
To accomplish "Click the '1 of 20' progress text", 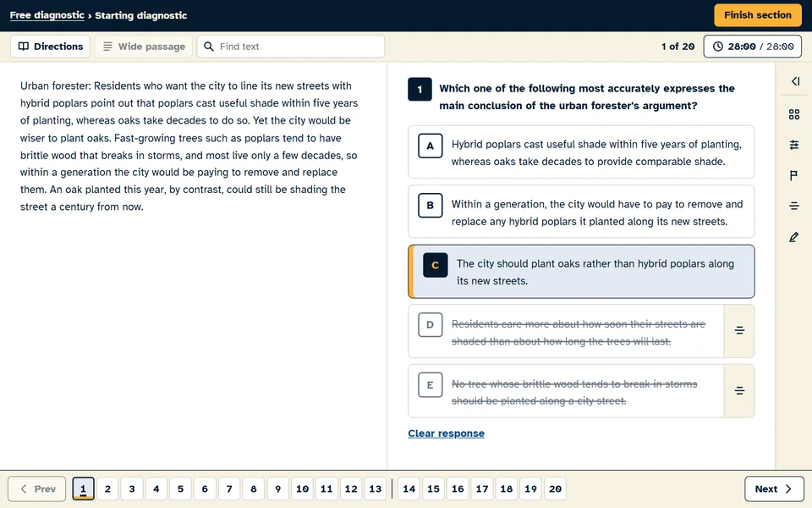I will [x=678, y=47].
